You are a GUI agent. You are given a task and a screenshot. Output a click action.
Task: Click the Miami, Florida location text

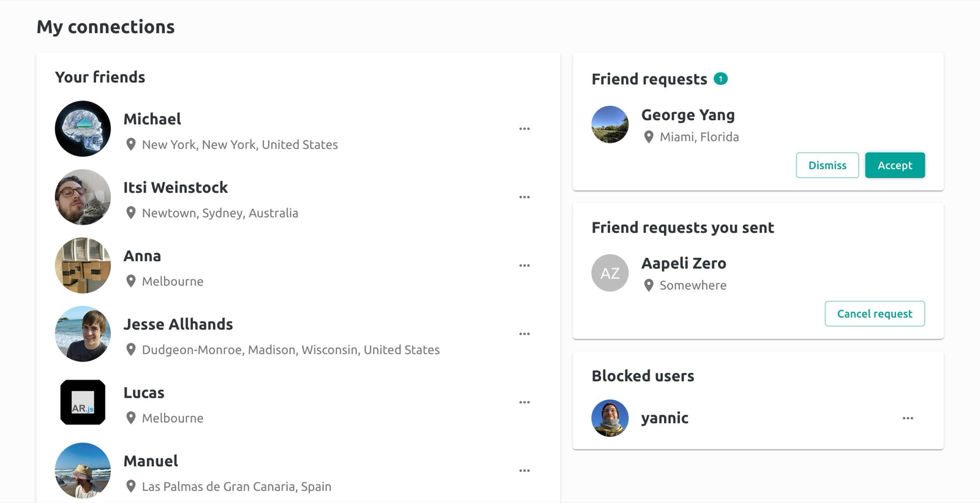tap(699, 137)
